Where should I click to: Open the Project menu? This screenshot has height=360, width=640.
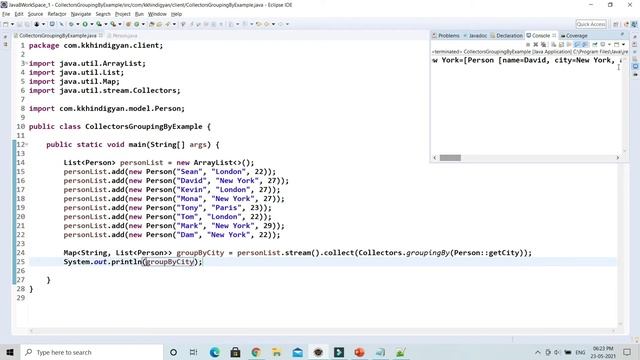pyautogui.click(x=122, y=14)
